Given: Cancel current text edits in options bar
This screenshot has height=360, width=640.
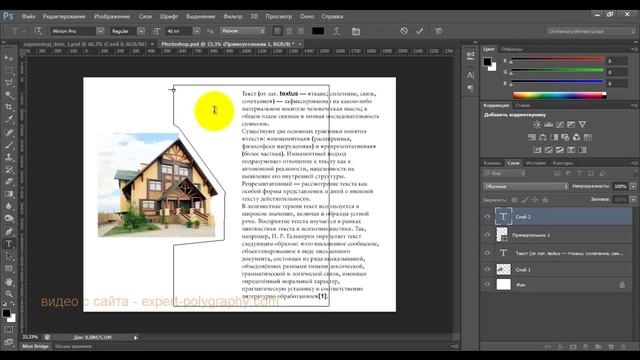Looking at the screenshot, I should [404, 31].
